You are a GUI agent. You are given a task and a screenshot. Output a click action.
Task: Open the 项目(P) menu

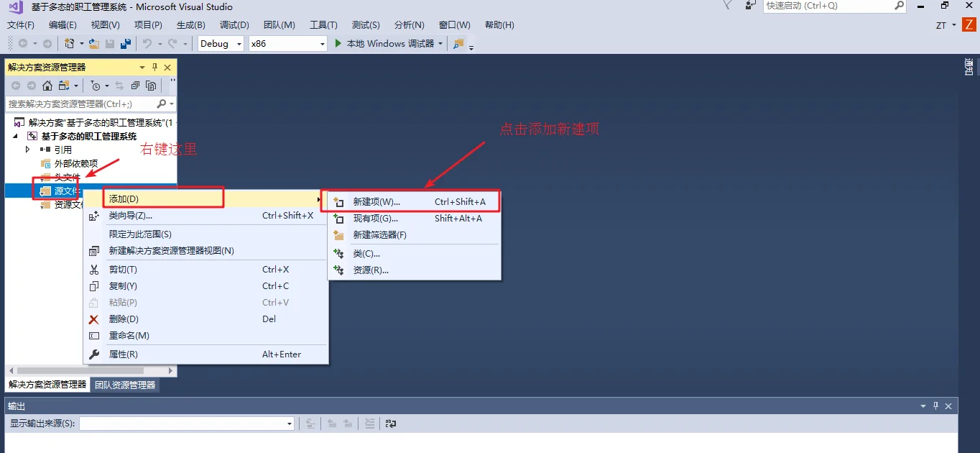148,24
